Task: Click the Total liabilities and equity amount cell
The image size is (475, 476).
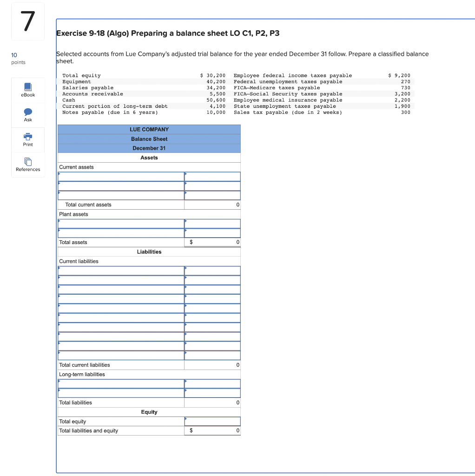Action: click(x=212, y=430)
